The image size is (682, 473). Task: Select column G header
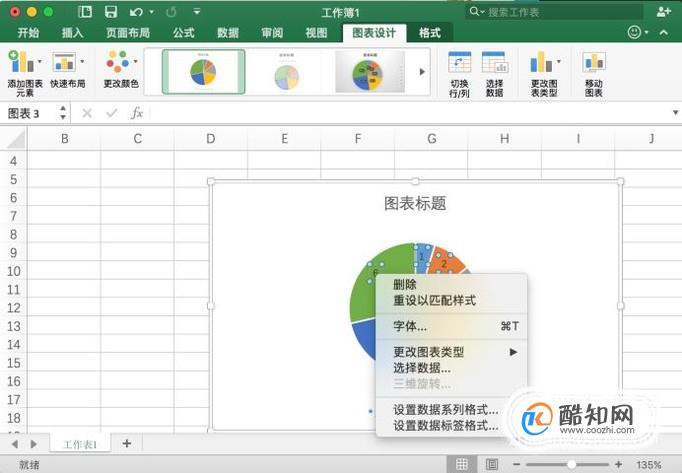pos(431,139)
